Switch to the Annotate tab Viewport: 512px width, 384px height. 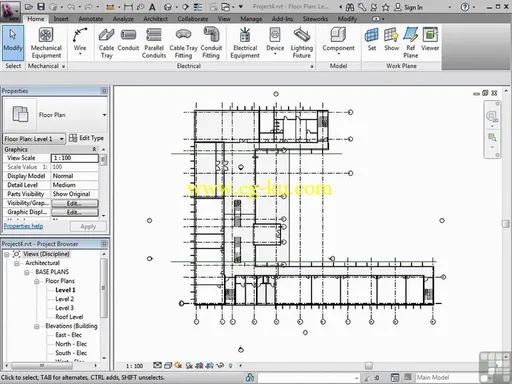tap(91, 19)
